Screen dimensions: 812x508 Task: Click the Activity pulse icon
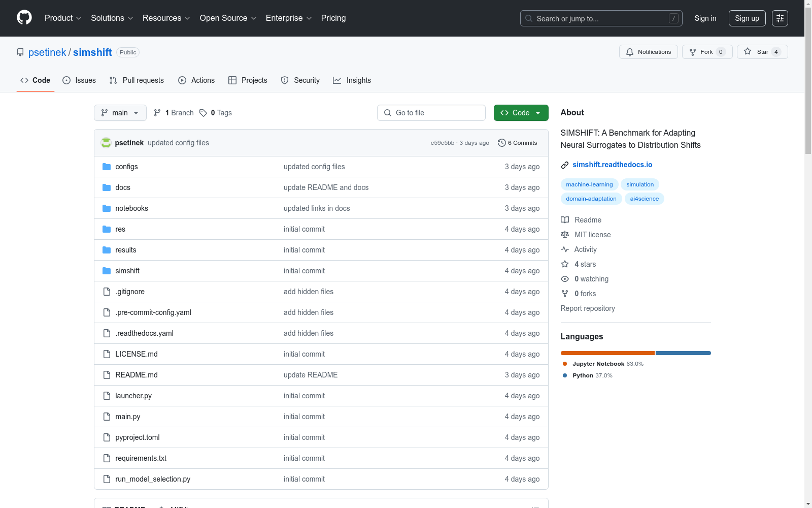(565, 249)
